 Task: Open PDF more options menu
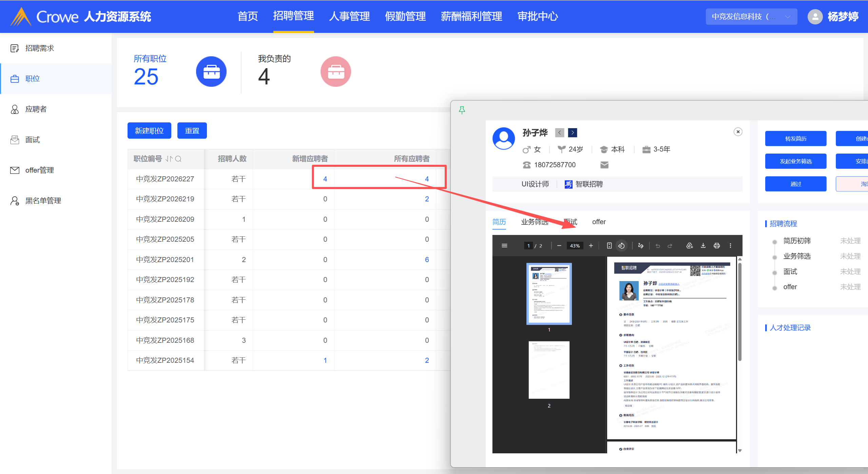coord(730,245)
